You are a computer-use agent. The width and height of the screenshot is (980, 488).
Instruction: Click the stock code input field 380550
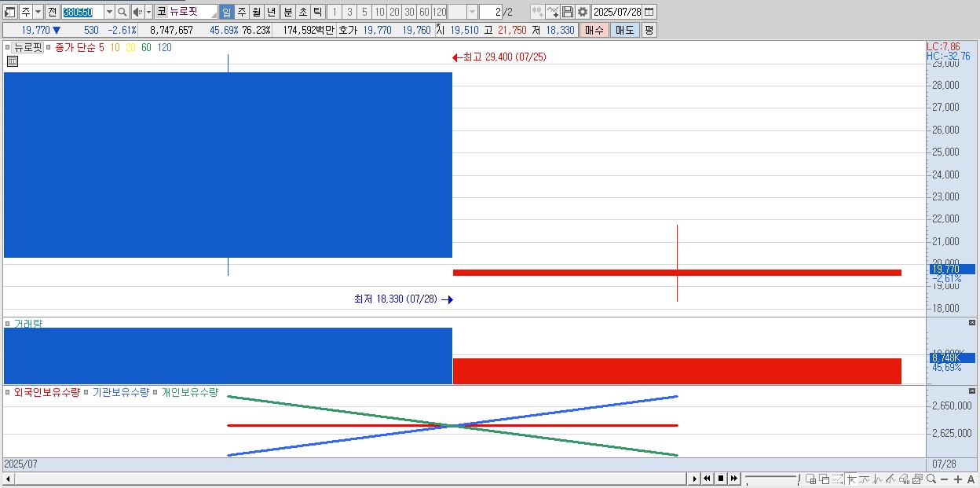coord(82,12)
